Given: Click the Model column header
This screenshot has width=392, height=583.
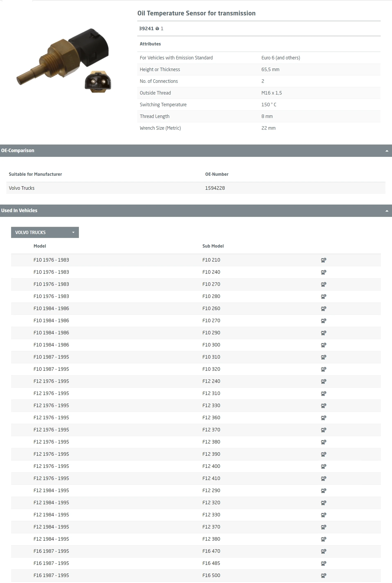Looking at the screenshot, I should (x=40, y=246).
